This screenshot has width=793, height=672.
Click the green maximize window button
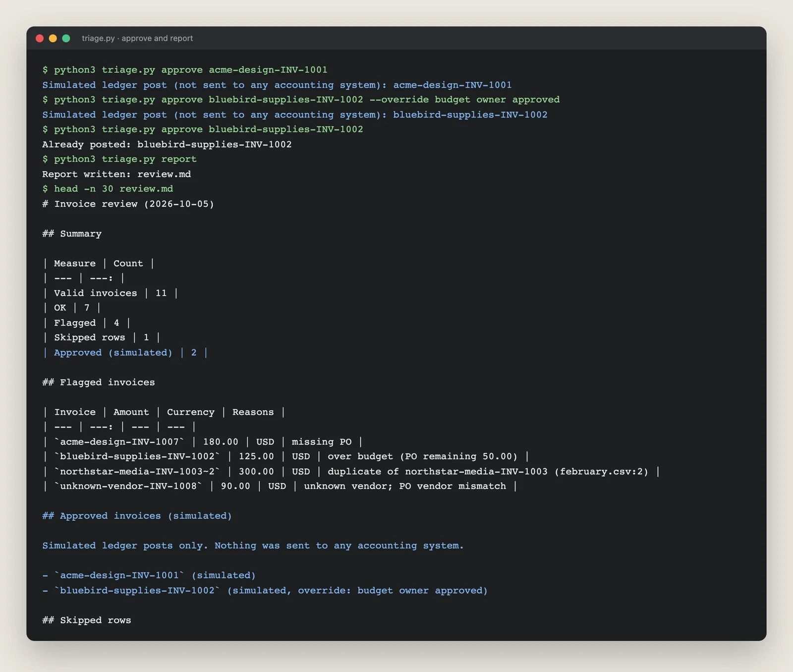tap(66, 38)
